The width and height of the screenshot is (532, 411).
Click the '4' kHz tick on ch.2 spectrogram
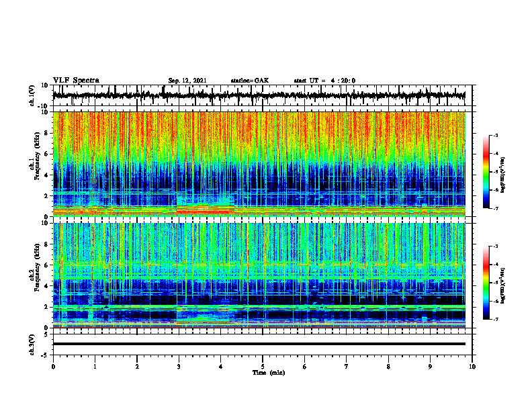coord(47,287)
